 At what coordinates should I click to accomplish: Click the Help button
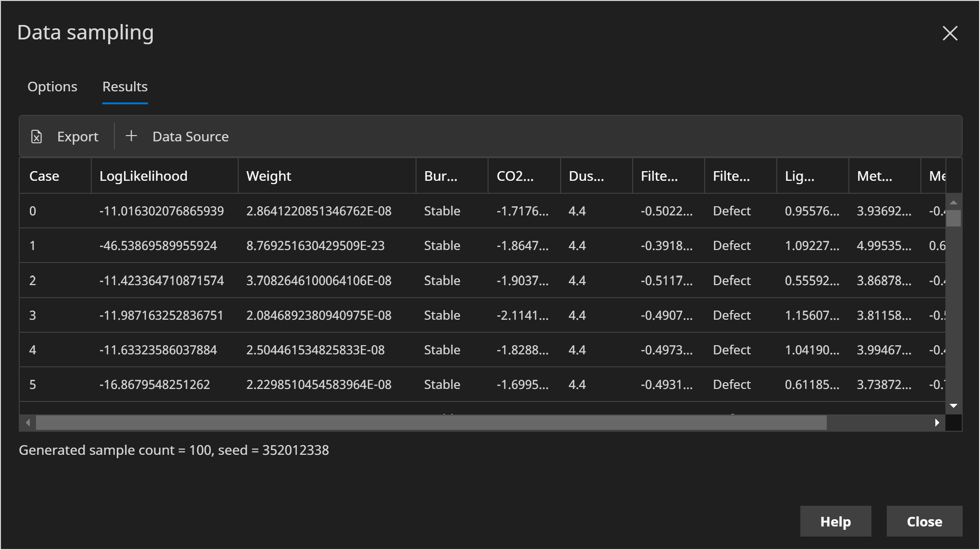[x=835, y=521]
